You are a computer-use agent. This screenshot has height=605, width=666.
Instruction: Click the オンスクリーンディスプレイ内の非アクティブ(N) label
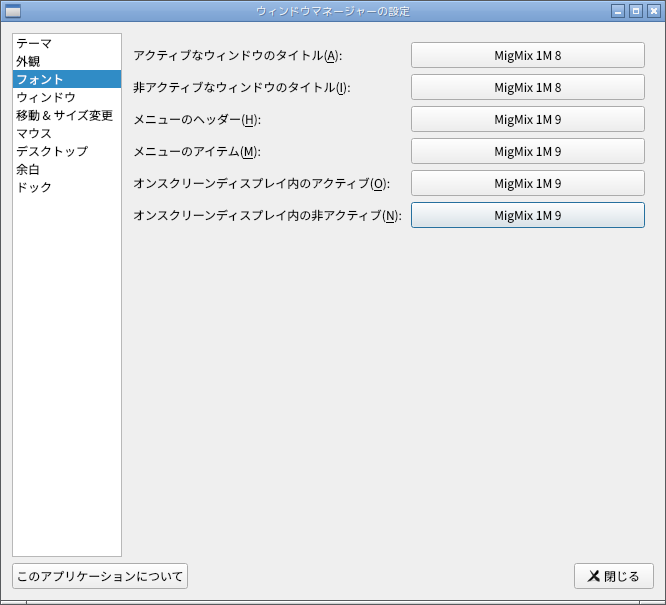pyautogui.click(x=268, y=216)
